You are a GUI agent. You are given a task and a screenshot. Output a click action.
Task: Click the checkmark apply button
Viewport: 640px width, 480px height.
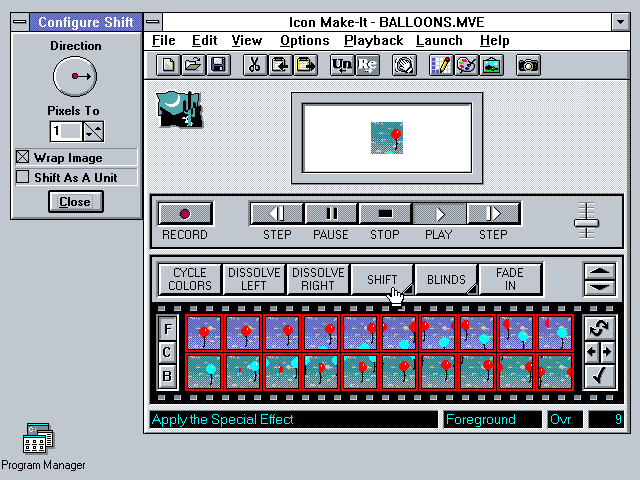599,376
